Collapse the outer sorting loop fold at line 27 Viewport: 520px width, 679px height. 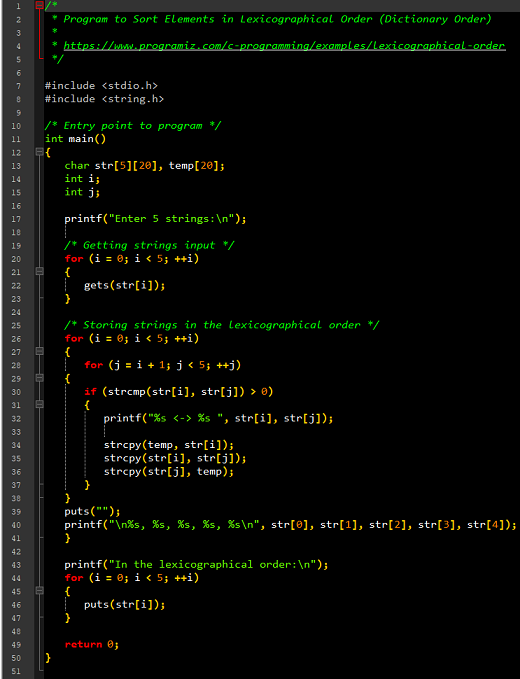[x=39, y=351]
